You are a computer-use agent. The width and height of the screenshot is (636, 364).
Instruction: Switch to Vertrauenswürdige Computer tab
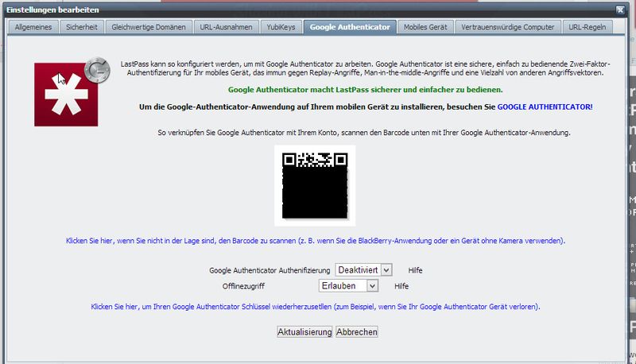(507, 27)
